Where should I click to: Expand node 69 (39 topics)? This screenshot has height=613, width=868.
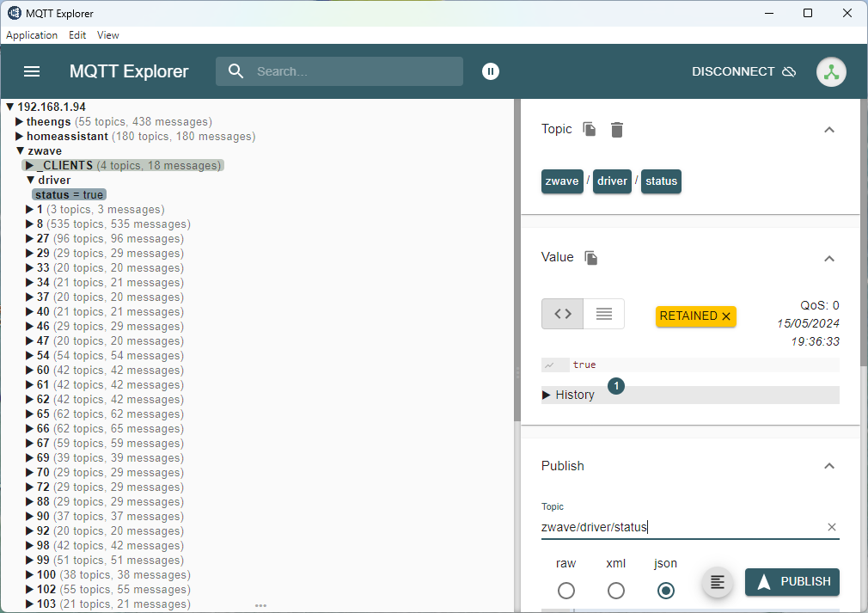click(x=29, y=458)
